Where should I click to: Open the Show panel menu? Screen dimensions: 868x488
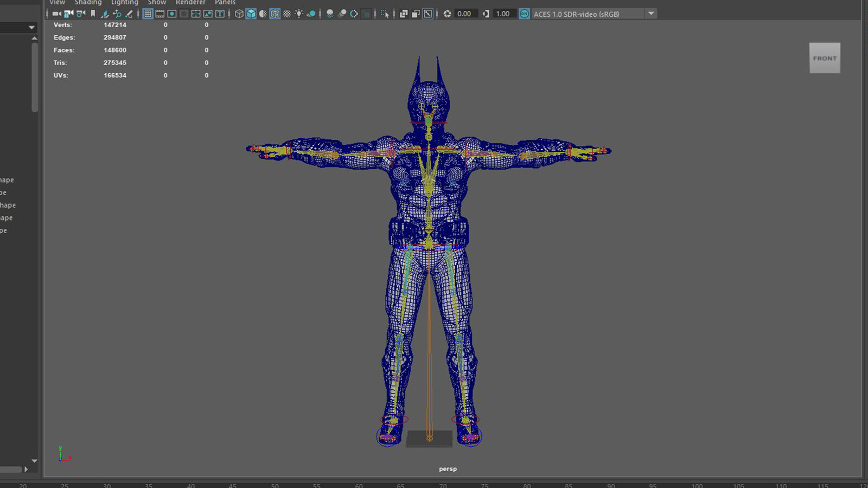[x=157, y=3]
